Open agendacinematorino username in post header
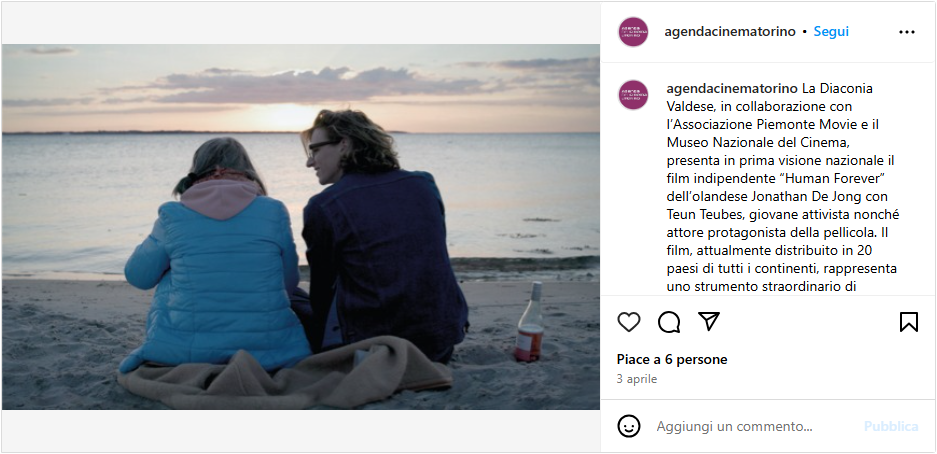This screenshot has height=454, width=937. tap(730, 32)
